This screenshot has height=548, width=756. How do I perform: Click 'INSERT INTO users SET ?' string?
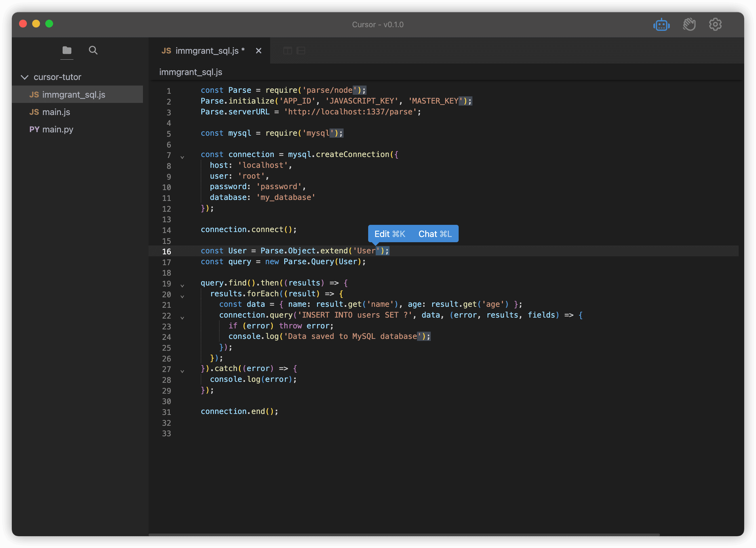(355, 315)
